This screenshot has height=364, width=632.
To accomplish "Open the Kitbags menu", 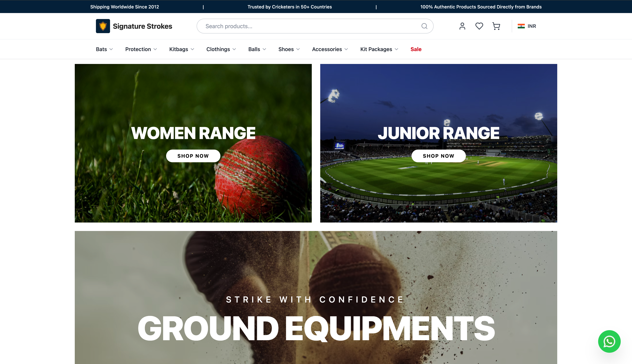I will click(182, 49).
